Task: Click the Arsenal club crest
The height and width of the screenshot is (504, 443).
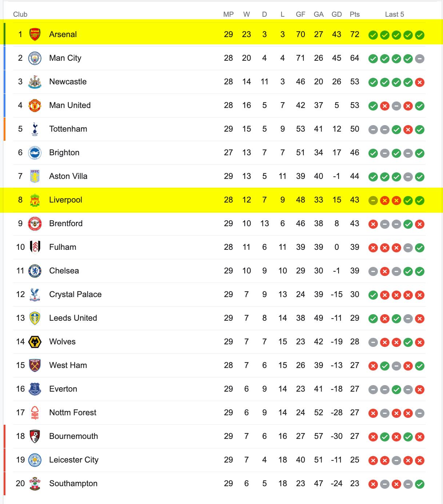Action: (35, 35)
